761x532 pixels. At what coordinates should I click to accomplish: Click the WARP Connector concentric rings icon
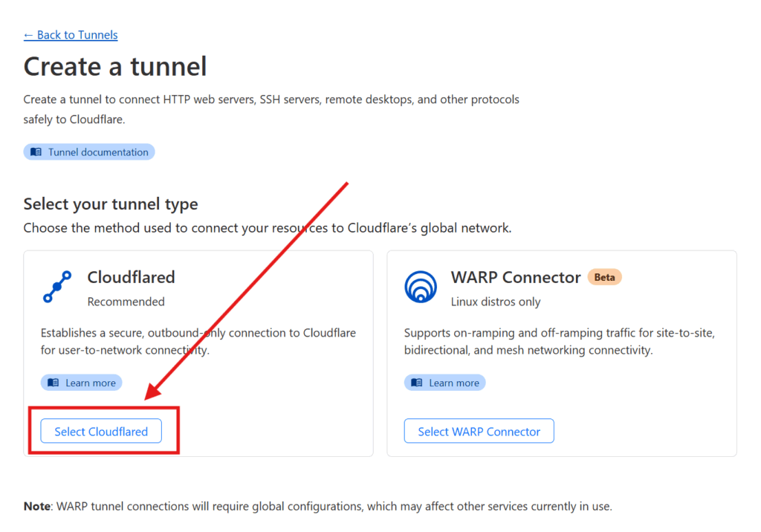[x=421, y=287]
